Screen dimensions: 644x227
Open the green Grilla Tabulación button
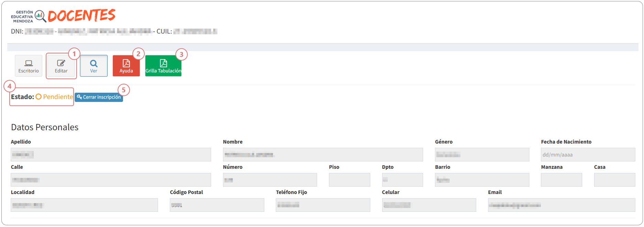(x=163, y=65)
